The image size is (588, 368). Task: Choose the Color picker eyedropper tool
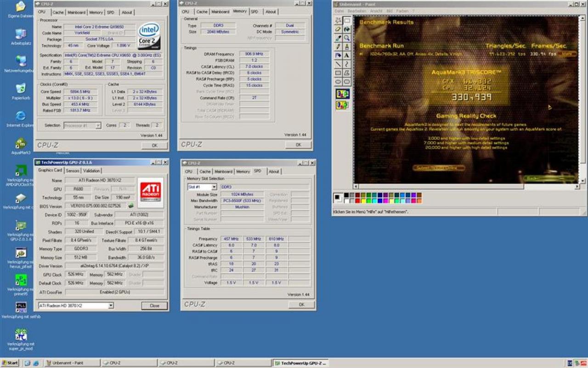point(338,38)
